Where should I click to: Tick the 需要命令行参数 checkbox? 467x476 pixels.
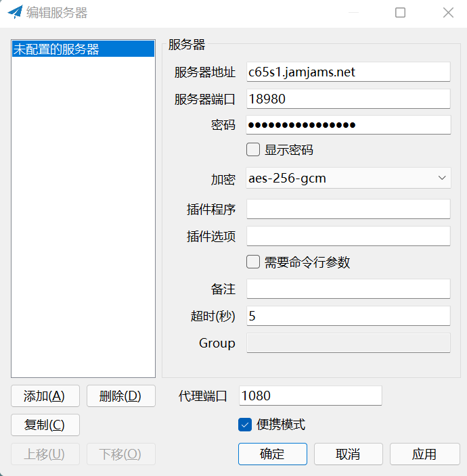coord(253,262)
